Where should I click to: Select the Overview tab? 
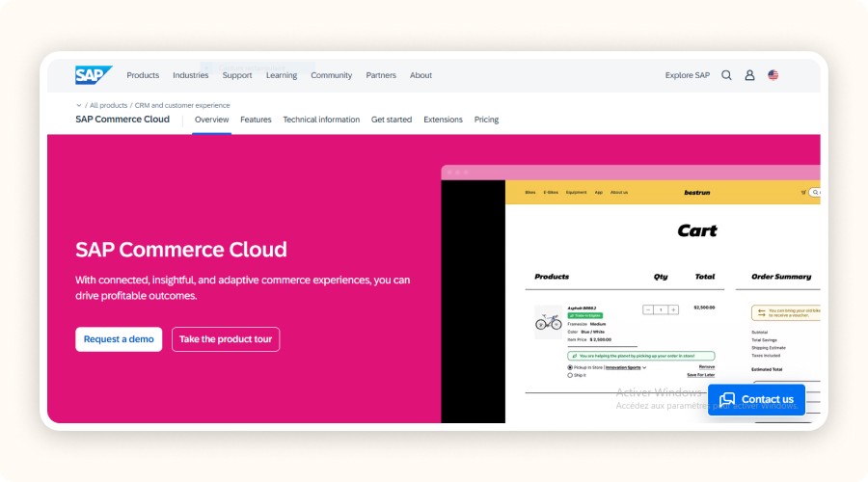[211, 120]
